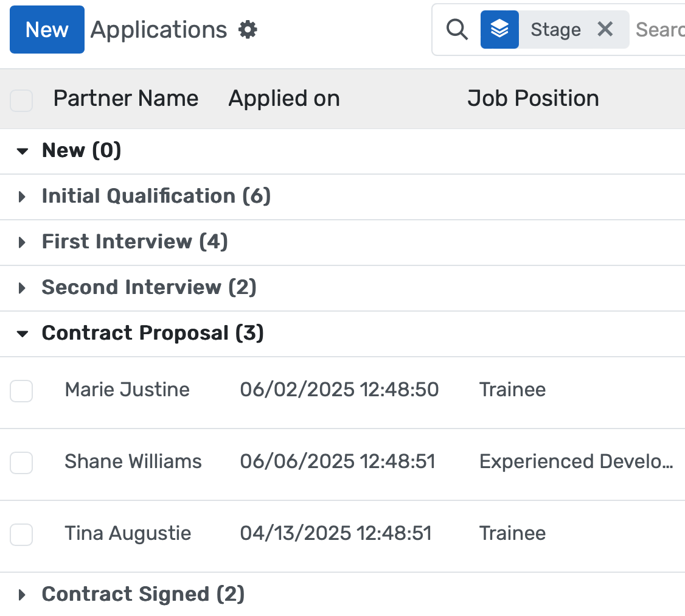Click the search magnifier icon
Screen dimensions: 685x616
coord(457,29)
